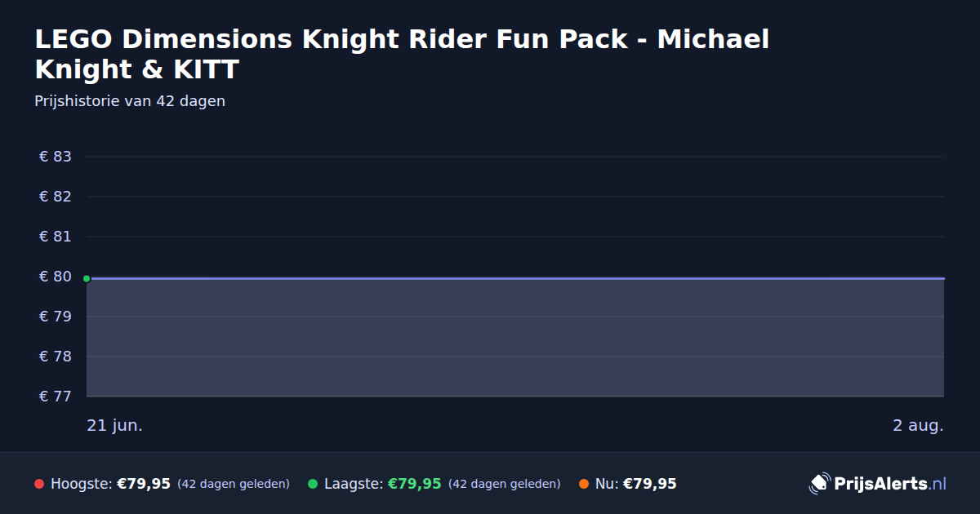Click the green data point on chart
The image size is (980, 514).
87,278
